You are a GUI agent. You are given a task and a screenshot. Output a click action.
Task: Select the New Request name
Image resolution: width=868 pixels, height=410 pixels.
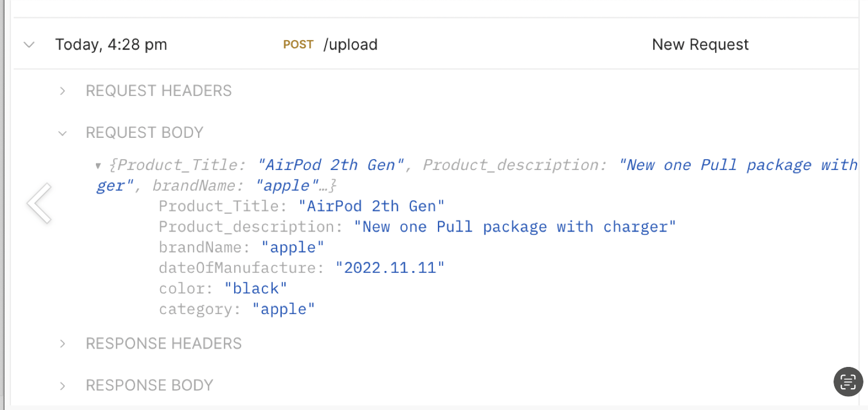[700, 45]
